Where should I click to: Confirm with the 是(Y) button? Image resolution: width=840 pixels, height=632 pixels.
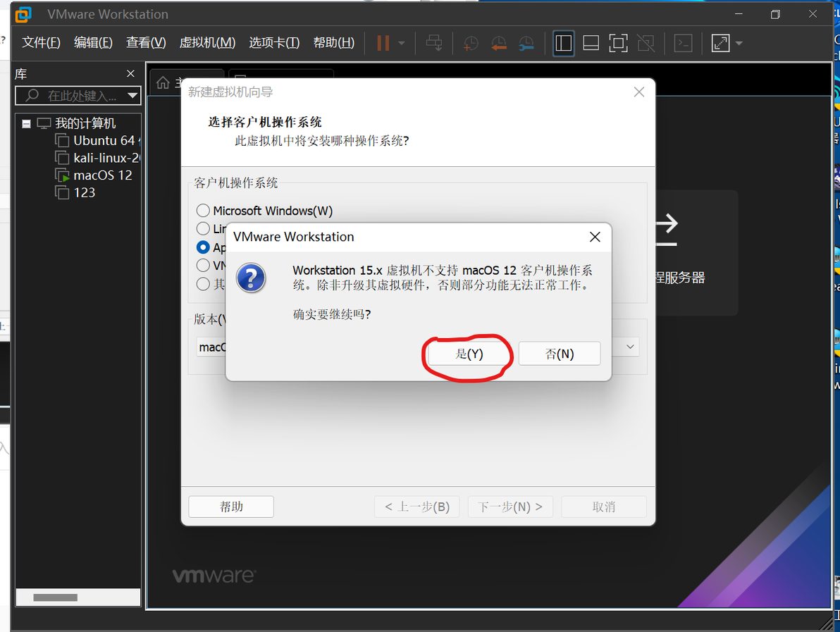pos(469,354)
